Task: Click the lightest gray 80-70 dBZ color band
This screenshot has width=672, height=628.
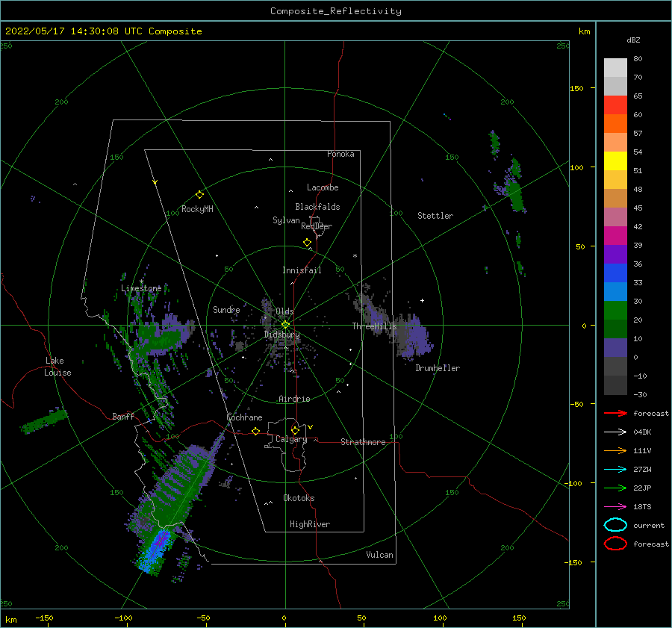Action: click(615, 68)
